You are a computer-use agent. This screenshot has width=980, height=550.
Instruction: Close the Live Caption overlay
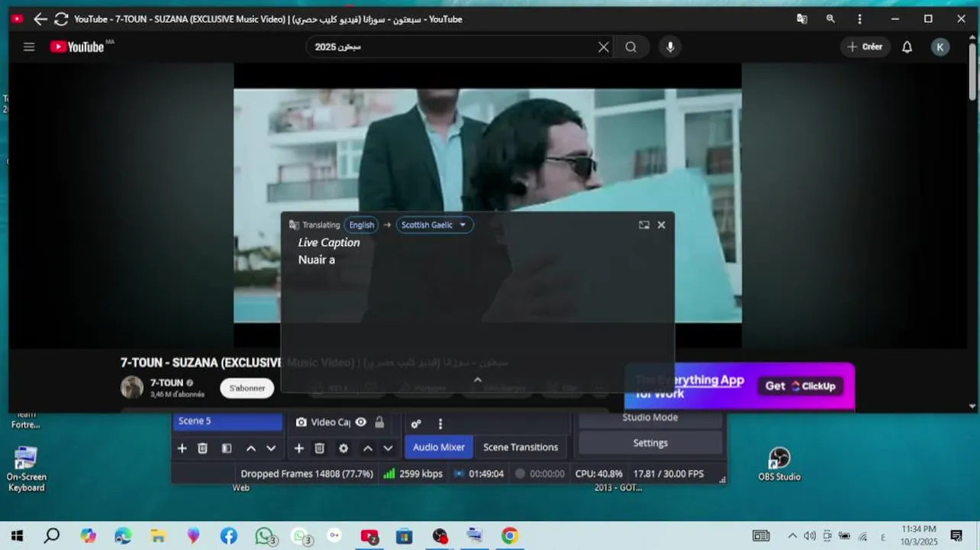click(x=661, y=225)
